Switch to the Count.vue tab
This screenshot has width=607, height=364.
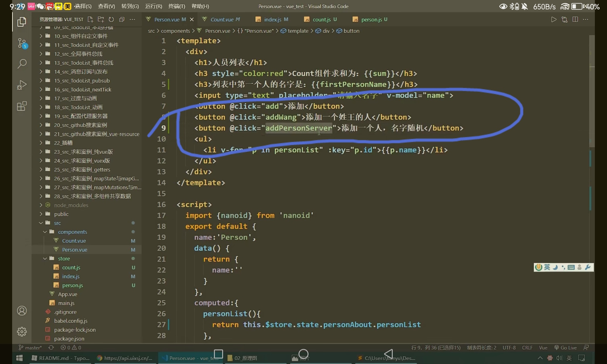[222, 19]
